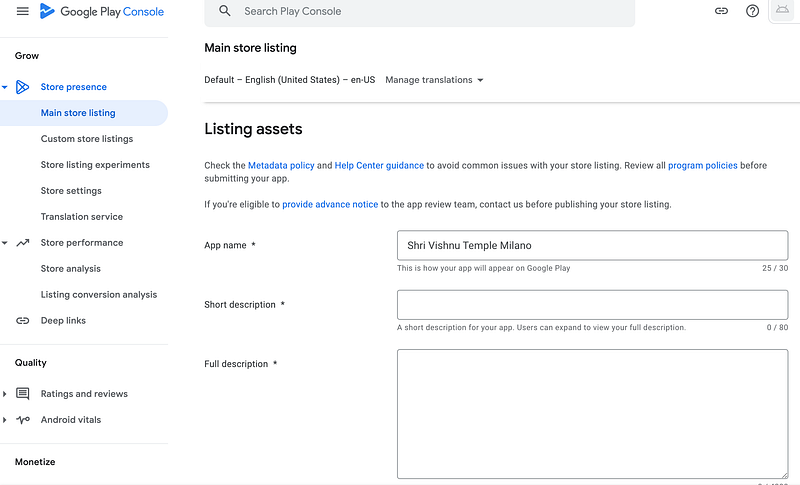
Task: Click the search magnifier icon
Action: pyautogui.click(x=225, y=11)
